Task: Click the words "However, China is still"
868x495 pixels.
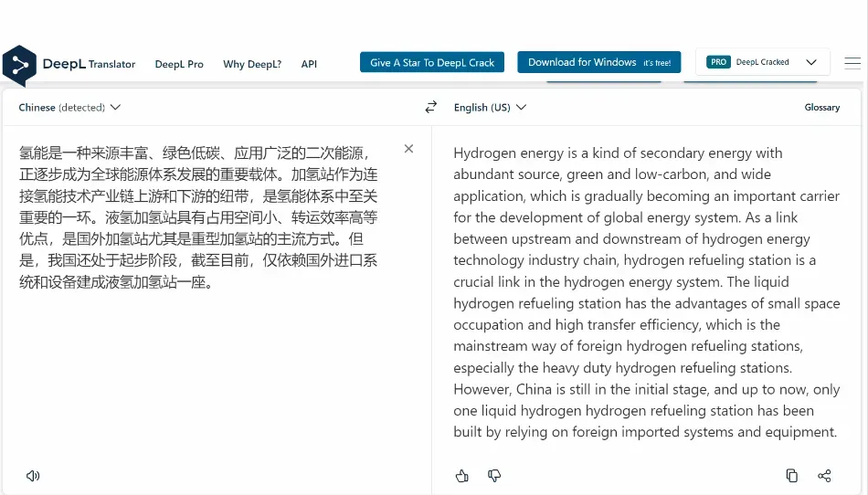Action: tap(522, 389)
